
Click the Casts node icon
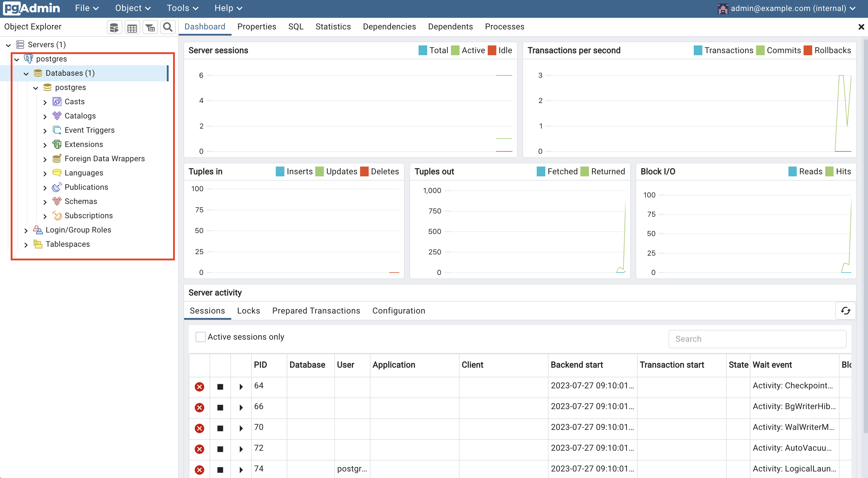[57, 102]
